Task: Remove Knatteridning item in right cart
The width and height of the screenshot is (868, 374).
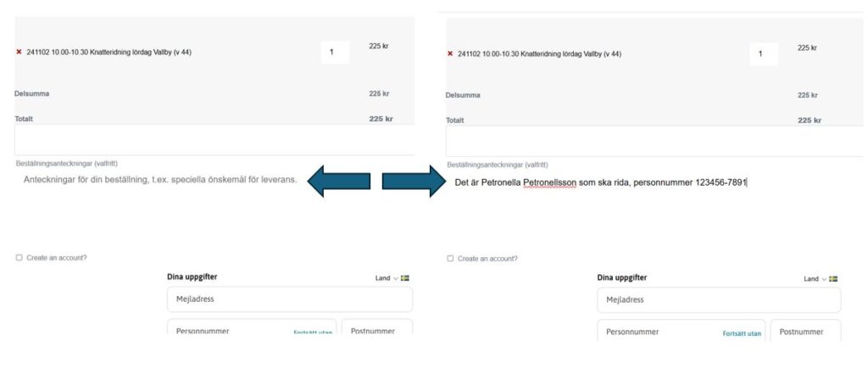Action: (x=449, y=53)
